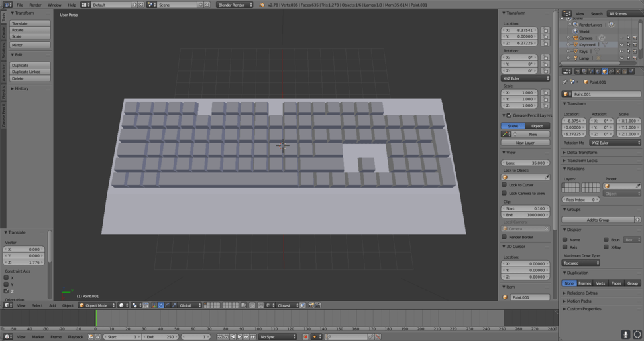Toggle visibility eye for Keyboard object
The height and width of the screenshot is (341, 644).
621,45
